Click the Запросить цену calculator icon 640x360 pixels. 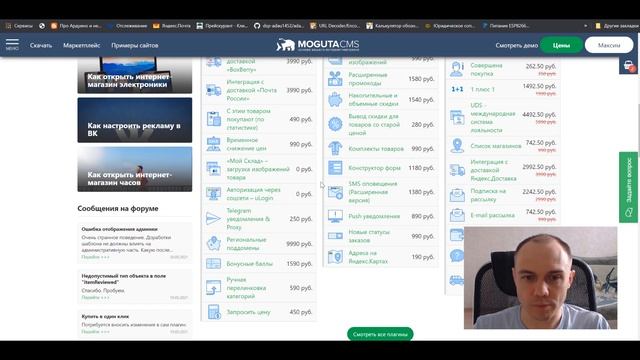213,312
